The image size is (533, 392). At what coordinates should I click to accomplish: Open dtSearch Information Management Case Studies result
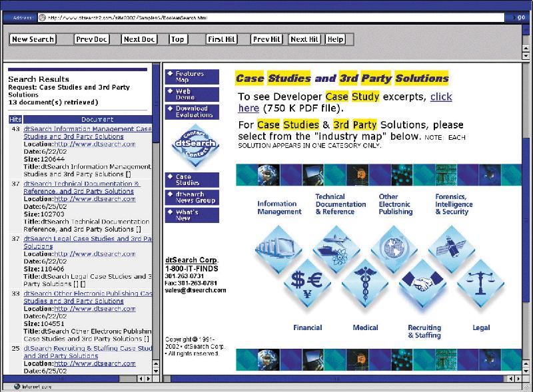click(87, 132)
